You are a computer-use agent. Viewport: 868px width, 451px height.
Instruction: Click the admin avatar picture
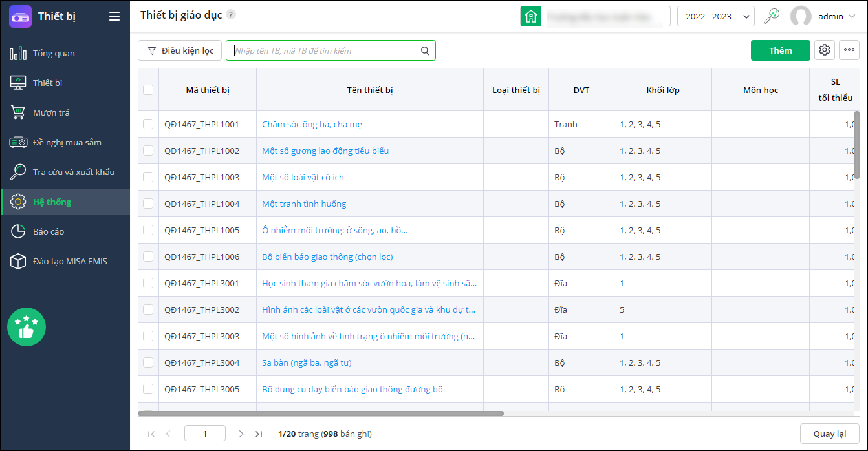click(801, 16)
